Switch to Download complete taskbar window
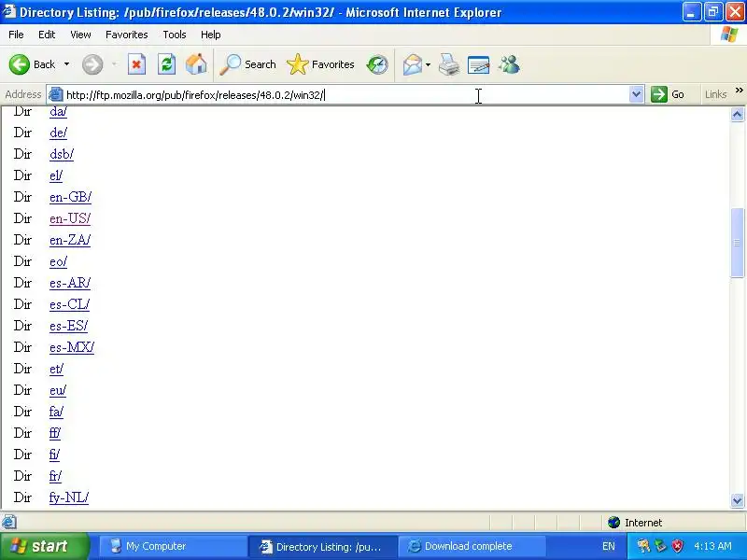747x560 pixels. (472, 546)
